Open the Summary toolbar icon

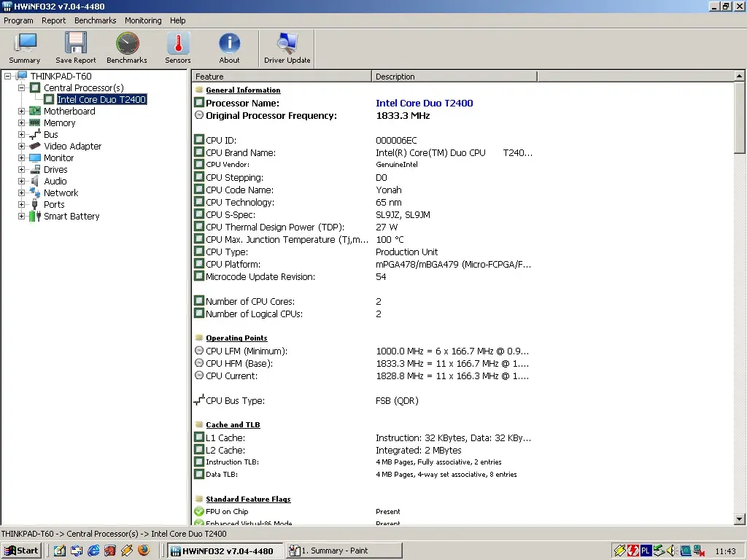[x=25, y=48]
